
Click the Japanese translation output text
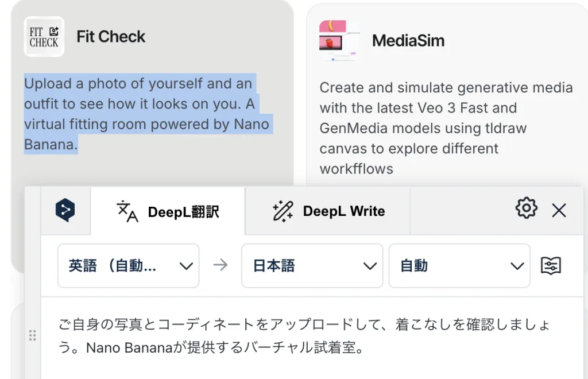coord(304,335)
